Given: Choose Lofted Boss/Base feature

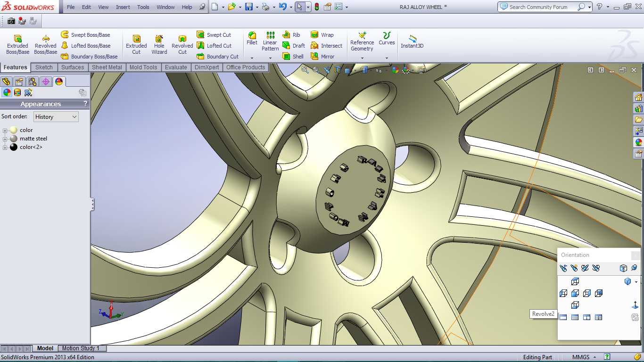Looking at the screenshot, I should pyautogui.click(x=86, y=46).
